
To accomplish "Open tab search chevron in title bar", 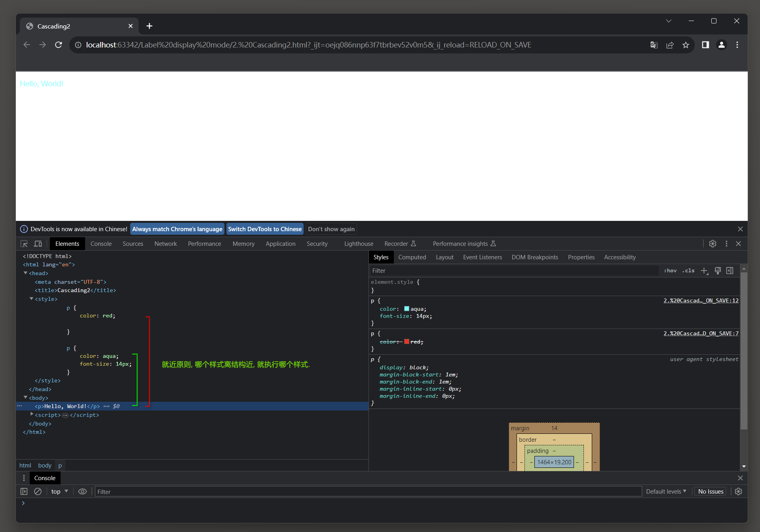I will click(x=669, y=21).
